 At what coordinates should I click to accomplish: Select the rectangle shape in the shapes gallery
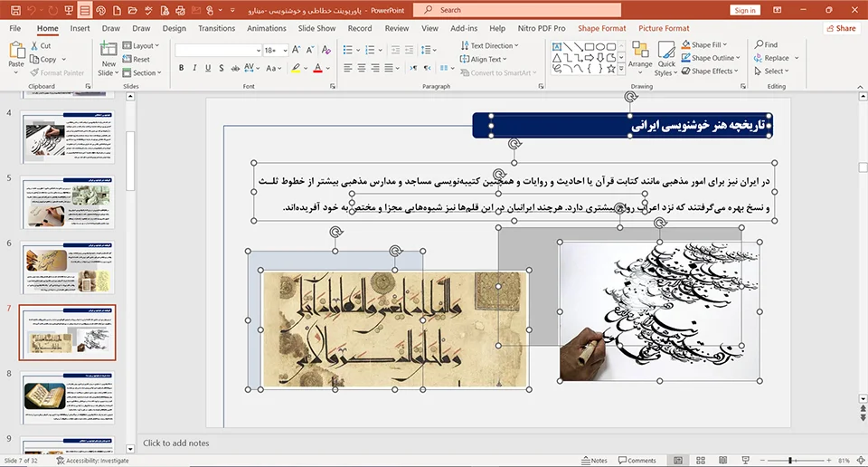589,46
